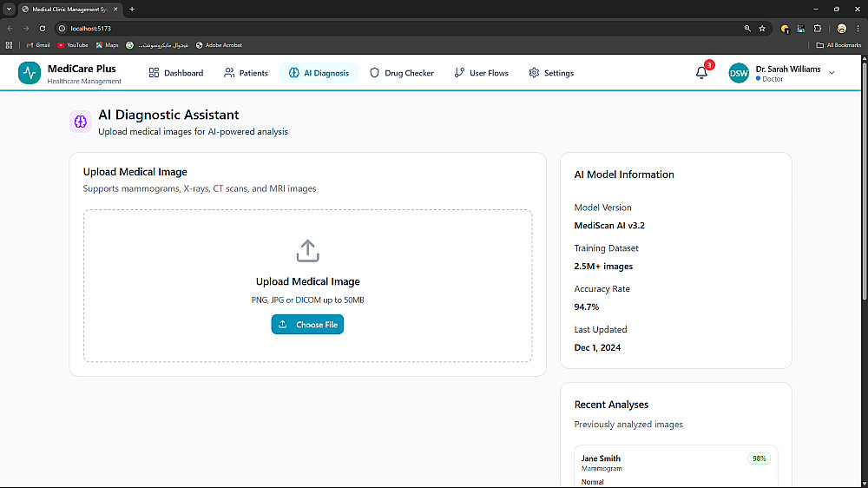Viewport: 868px width, 488px height.
Task: Click the MediScan AI v3.2 model version
Action: [609, 226]
